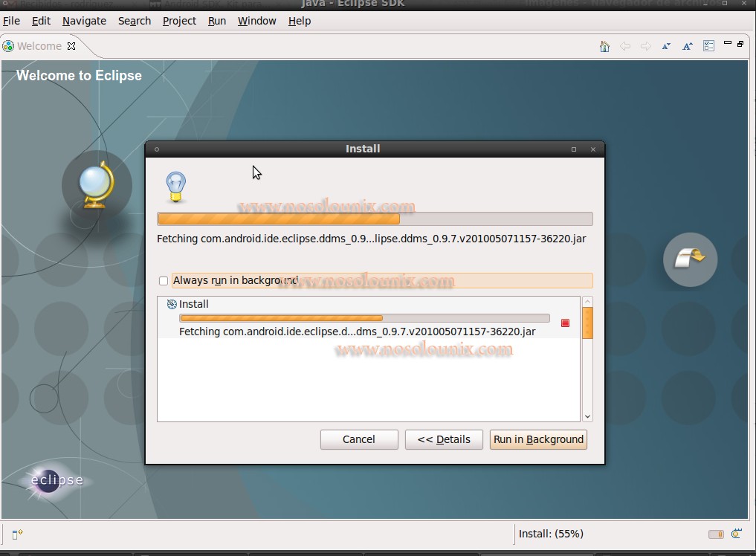Viewport: 756px width, 556px height.
Task: Cancel the Install operation
Action: pyautogui.click(x=359, y=439)
